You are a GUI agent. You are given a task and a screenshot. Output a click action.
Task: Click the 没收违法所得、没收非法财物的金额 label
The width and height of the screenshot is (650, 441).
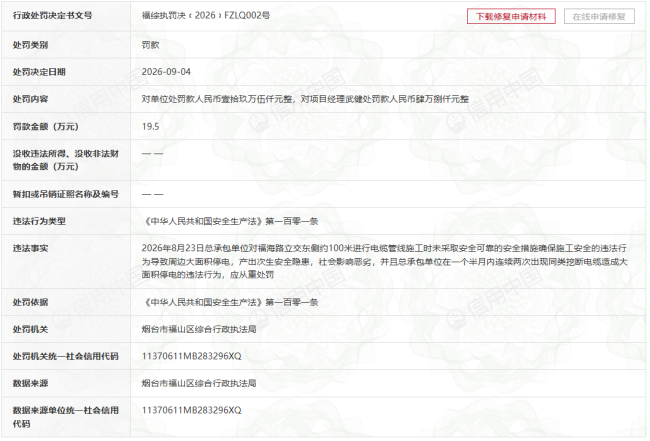coord(65,160)
